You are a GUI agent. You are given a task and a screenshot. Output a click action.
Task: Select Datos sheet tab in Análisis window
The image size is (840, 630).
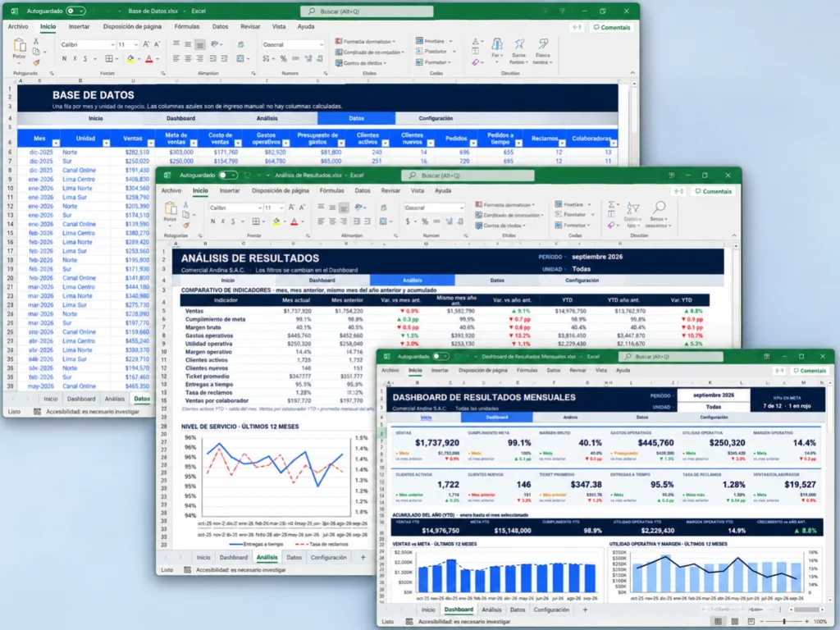294,558
